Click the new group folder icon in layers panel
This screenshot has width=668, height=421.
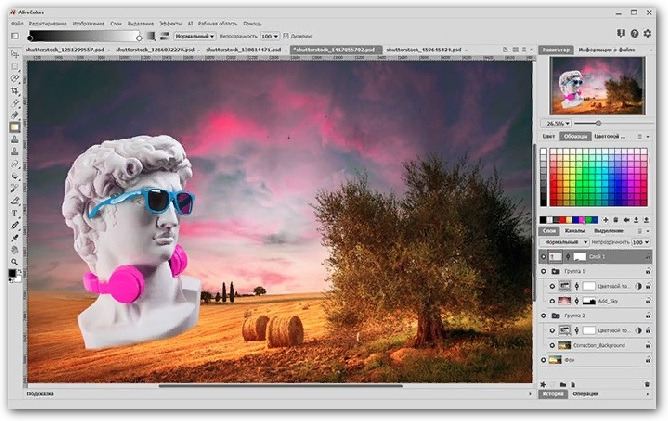561,383
